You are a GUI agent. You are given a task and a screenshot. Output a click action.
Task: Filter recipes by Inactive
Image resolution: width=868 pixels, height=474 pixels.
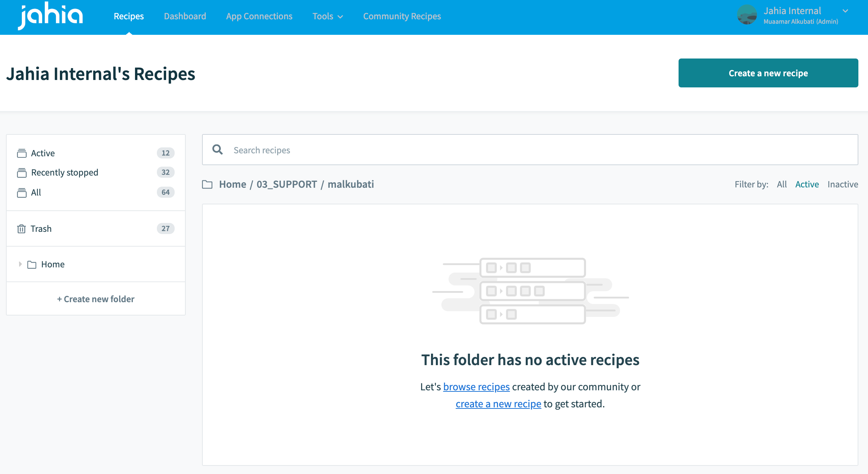pos(843,184)
